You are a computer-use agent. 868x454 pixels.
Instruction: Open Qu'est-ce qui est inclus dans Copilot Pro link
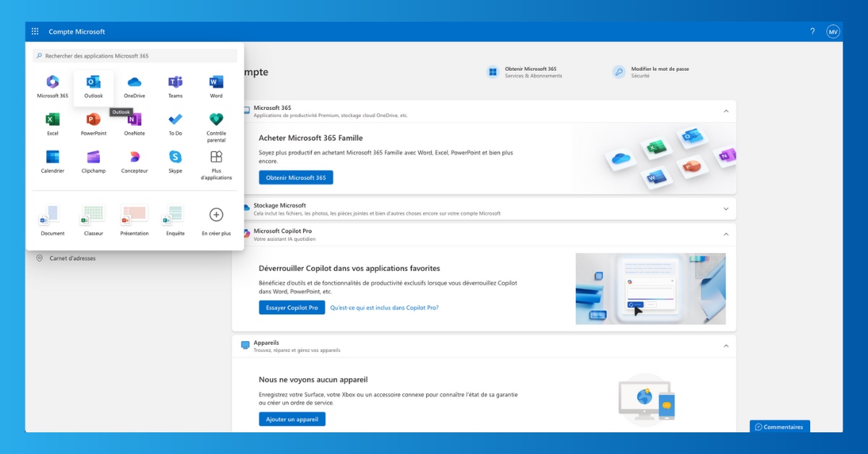pyautogui.click(x=384, y=307)
